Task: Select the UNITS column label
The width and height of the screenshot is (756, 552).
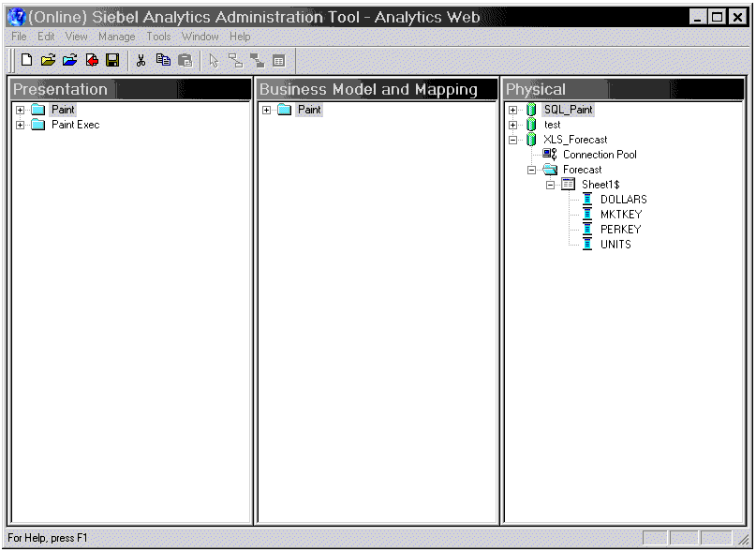Action: (615, 245)
